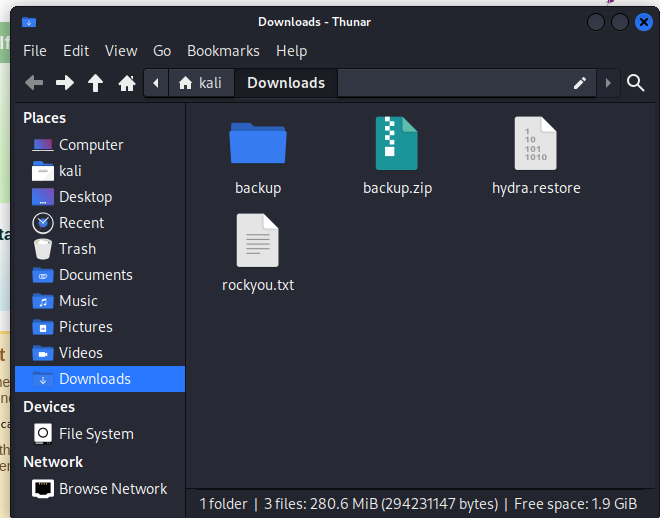Open Computer from Places list
This screenshot has width=660, height=518.
point(100,145)
